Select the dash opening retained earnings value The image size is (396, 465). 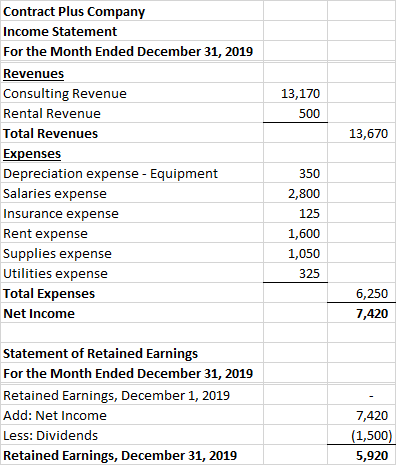[371, 396]
